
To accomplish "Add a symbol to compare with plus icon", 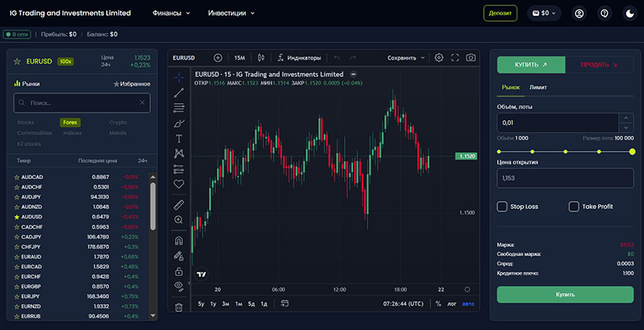I will [218, 58].
